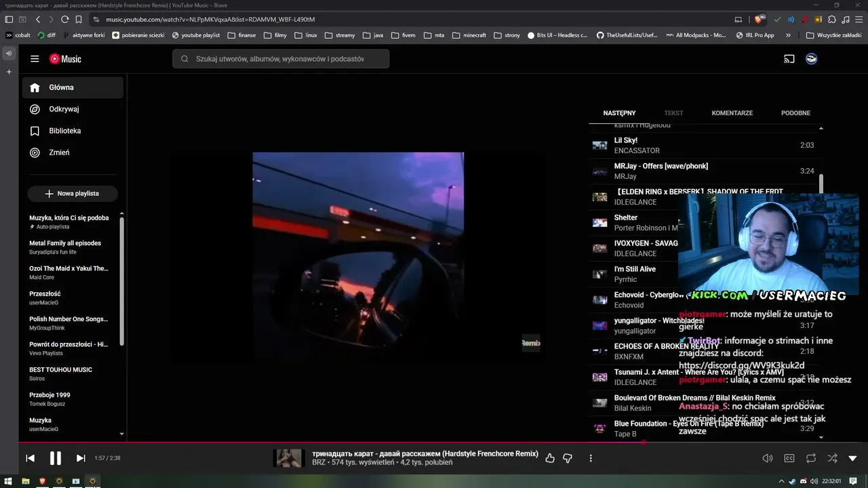The height and width of the screenshot is (488, 868).
Task: Open the Odkrywaj explore page
Action: point(73,109)
